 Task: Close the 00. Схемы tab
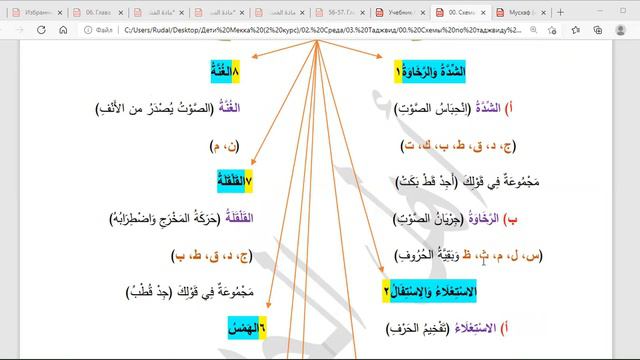[x=483, y=13]
